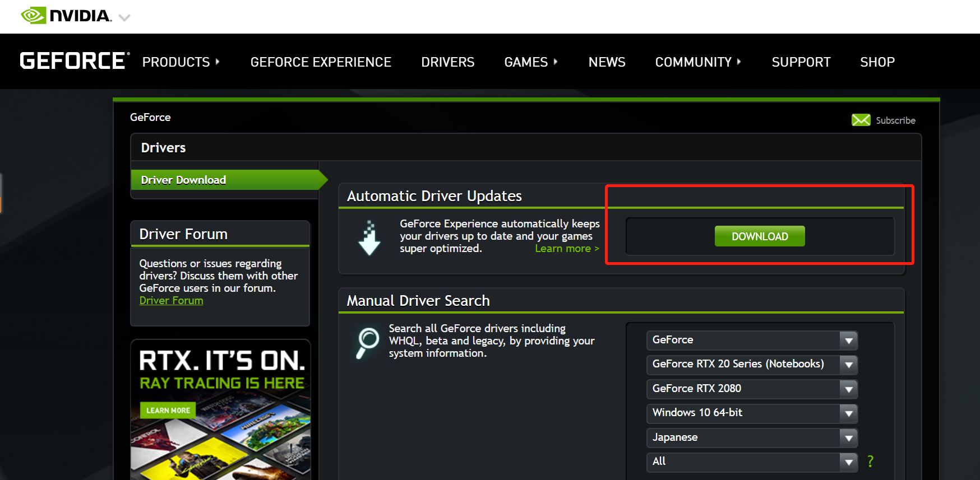Click the Drivers section heading
Viewport: 980px width, 480px height.
pos(163,148)
